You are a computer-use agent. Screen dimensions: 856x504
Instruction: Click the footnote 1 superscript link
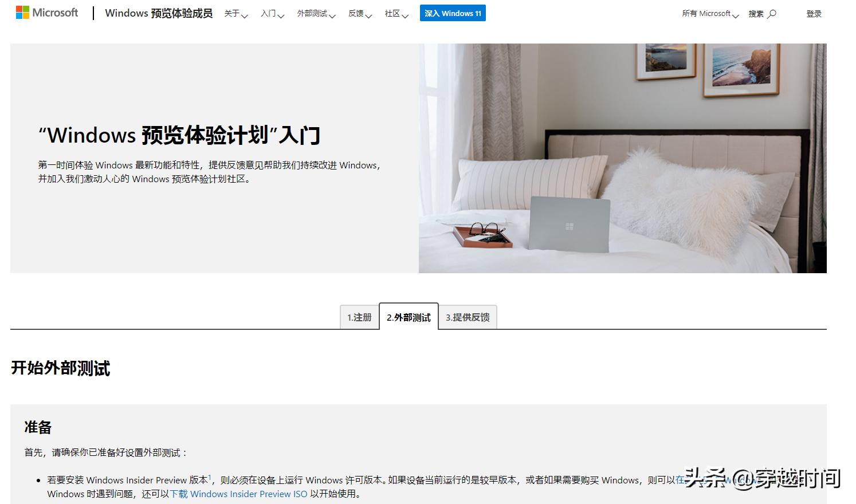point(210,476)
